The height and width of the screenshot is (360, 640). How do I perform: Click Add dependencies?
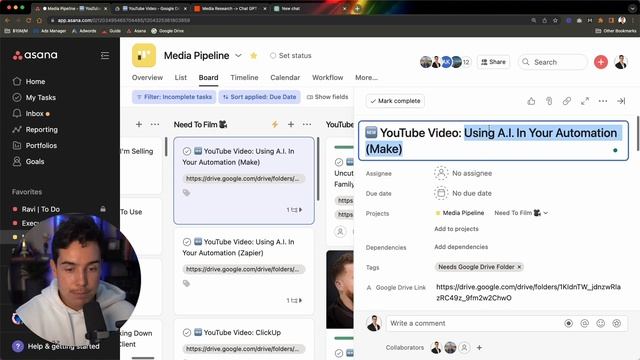pos(461,247)
